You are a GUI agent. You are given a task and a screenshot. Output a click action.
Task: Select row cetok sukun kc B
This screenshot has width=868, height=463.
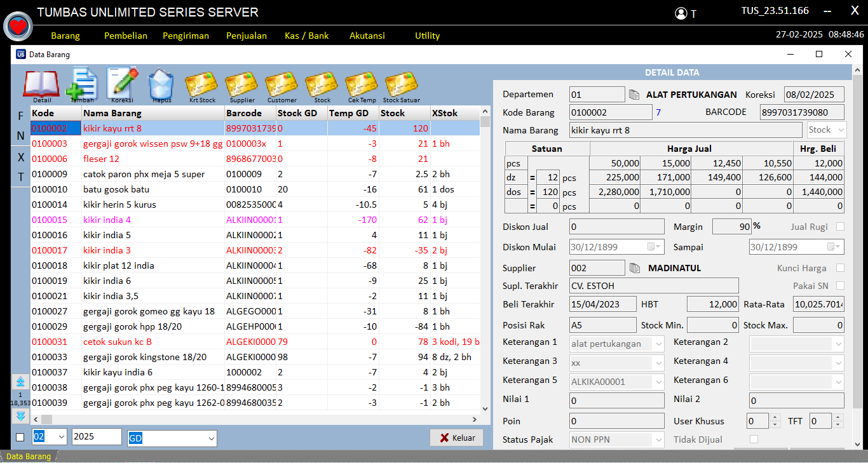pos(255,342)
